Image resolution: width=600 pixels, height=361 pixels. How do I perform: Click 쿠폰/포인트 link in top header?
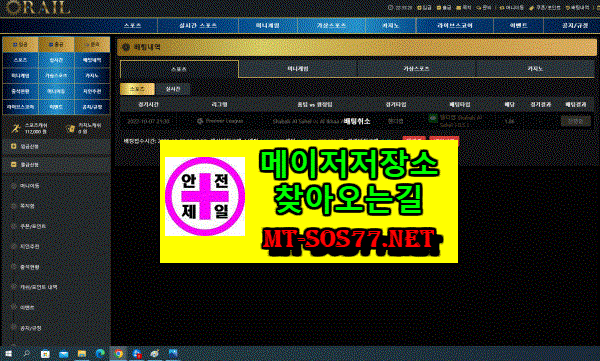tap(545, 7)
